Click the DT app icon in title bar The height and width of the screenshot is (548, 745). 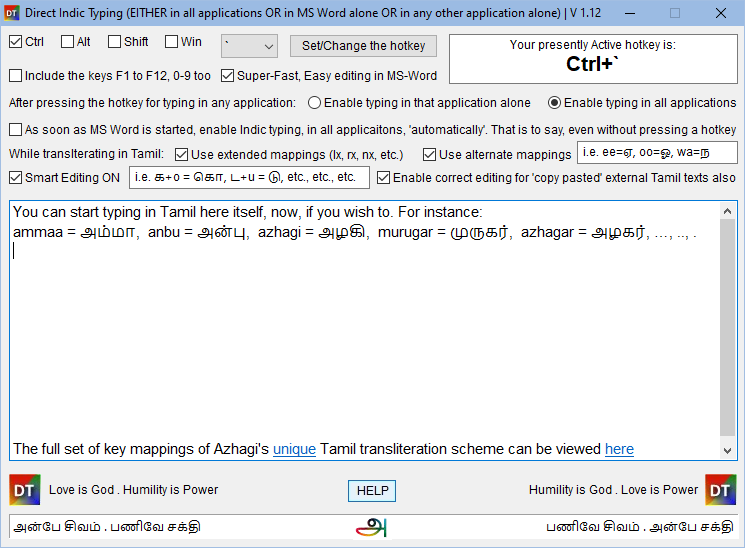(11, 13)
